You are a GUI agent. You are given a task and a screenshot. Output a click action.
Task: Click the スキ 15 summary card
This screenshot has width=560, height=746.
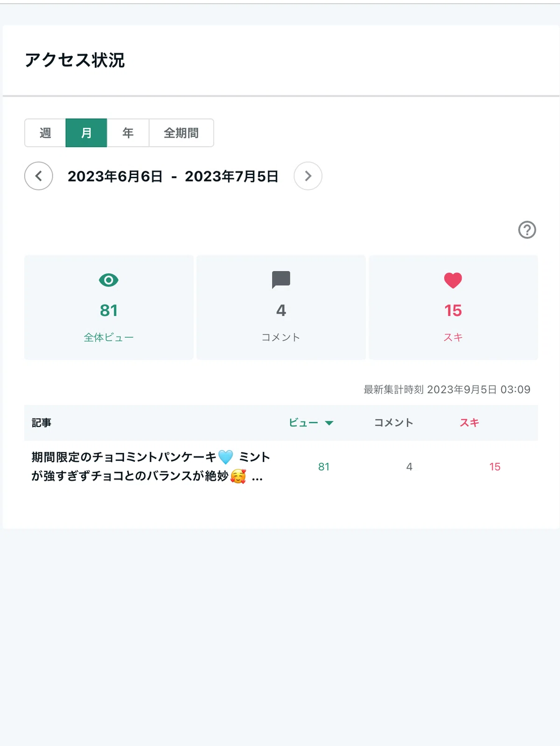click(453, 307)
